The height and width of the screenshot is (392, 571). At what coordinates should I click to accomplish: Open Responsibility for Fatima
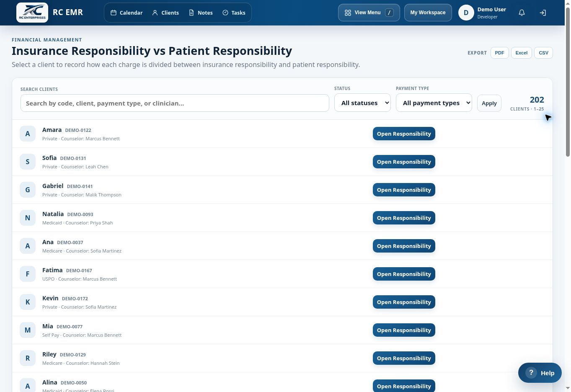[x=404, y=274]
